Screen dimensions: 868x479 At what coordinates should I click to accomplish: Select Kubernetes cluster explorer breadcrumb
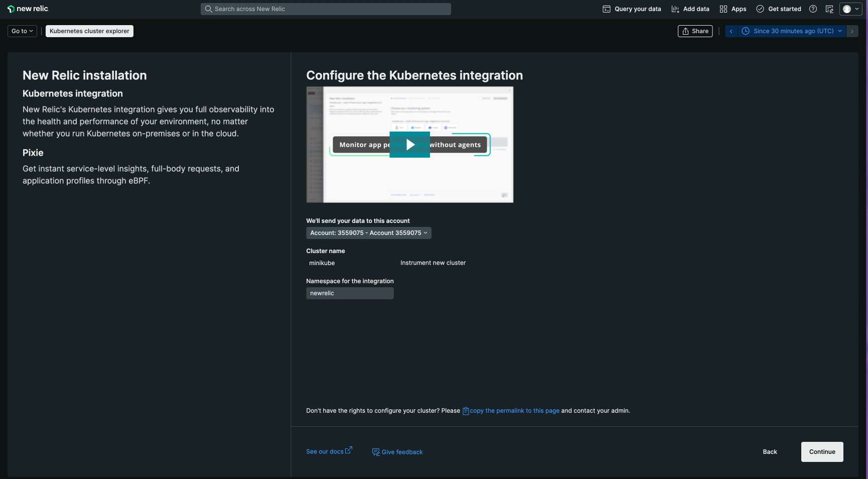(x=89, y=31)
